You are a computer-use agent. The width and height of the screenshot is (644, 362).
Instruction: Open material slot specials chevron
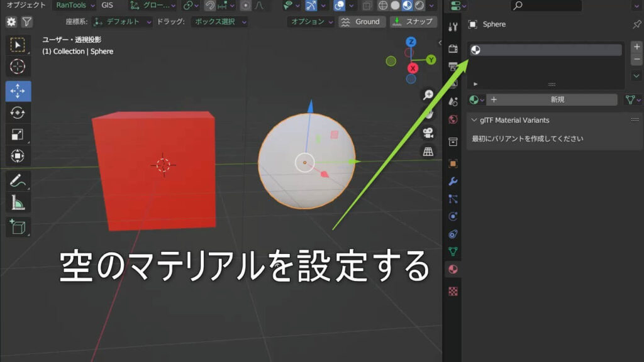pos(636,76)
